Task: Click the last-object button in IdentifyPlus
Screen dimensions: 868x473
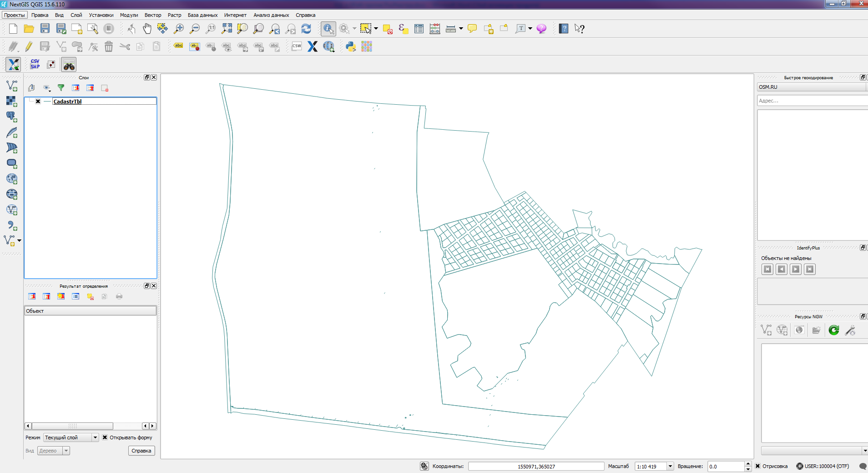Action: (810, 269)
